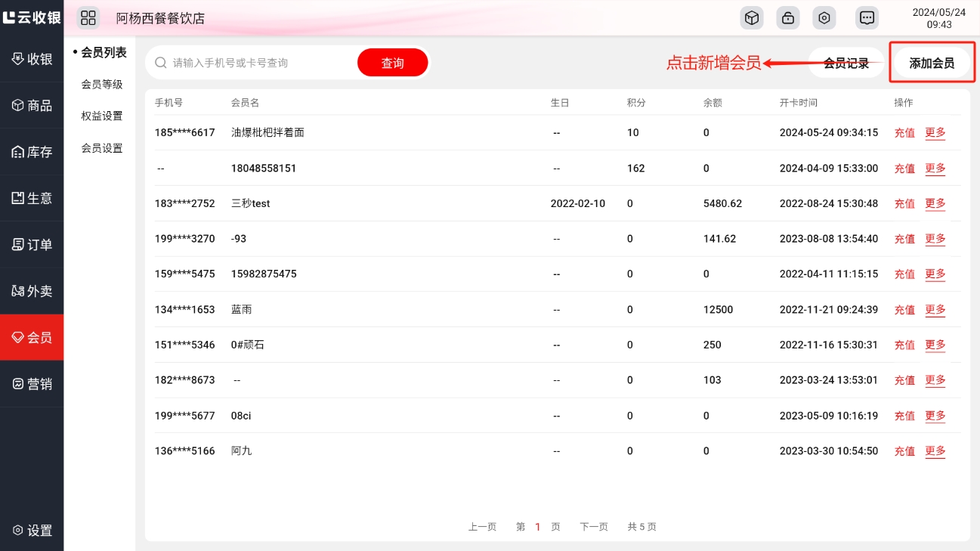Go to 收银 cashier in sidebar

point(32,59)
